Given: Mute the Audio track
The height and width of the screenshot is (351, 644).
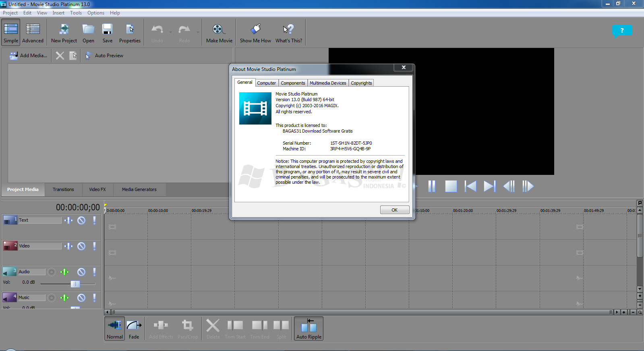Looking at the screenshot, I should (x=81, y=272).
